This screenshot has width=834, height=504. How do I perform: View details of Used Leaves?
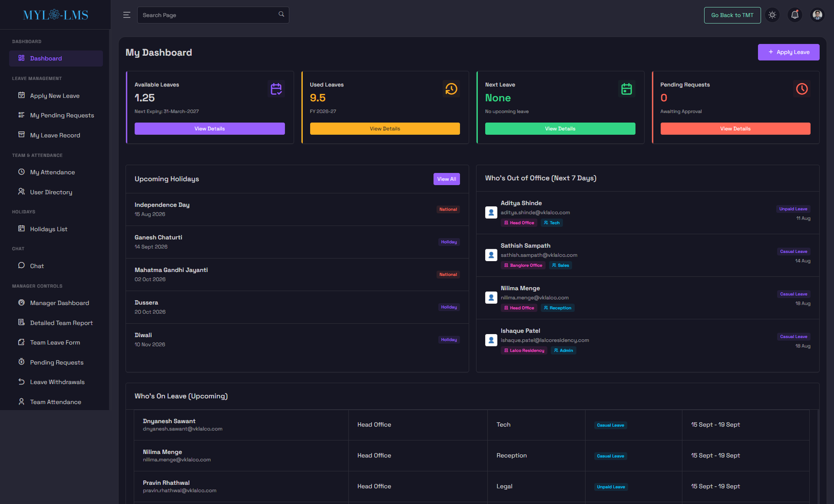pos(385,129)
